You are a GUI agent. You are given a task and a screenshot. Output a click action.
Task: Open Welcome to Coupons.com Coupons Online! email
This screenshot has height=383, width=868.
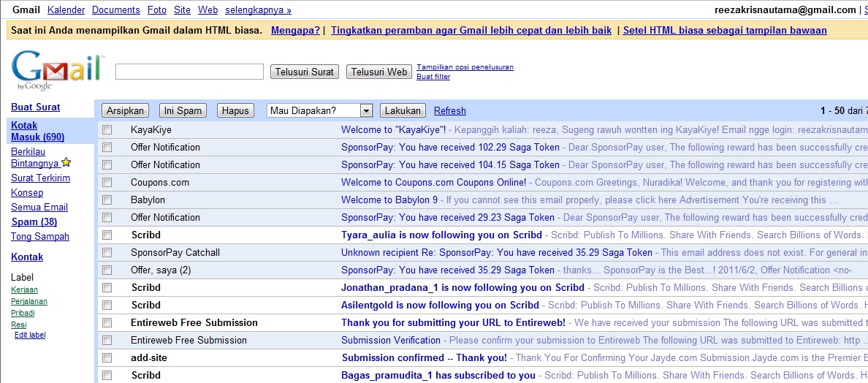tap(433, 183)
